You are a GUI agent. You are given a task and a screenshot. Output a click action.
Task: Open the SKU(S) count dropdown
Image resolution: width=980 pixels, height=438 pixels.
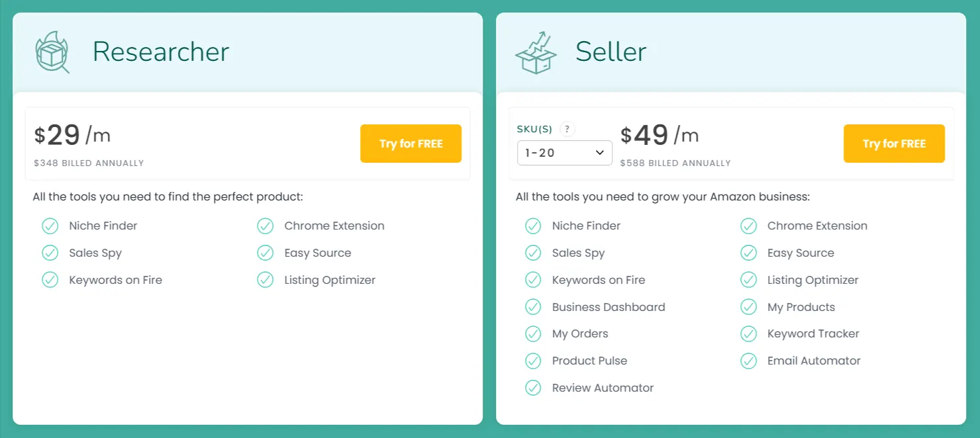click(564, 152)
